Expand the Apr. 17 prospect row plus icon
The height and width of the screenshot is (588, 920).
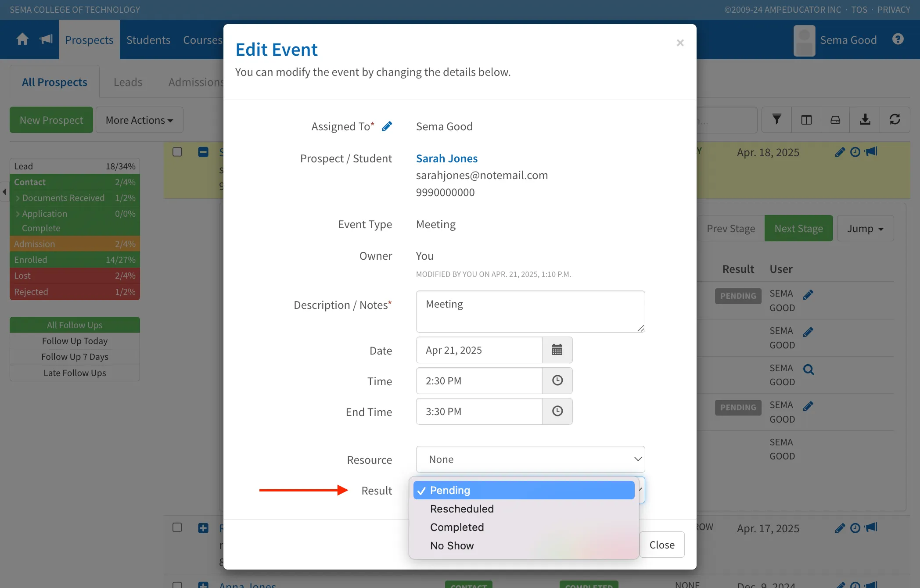point(203,528)
